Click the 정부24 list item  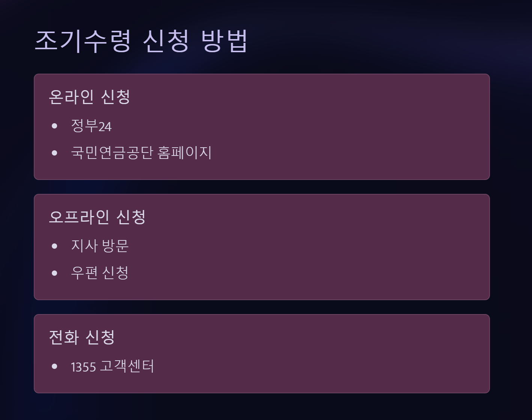point(91,126)
